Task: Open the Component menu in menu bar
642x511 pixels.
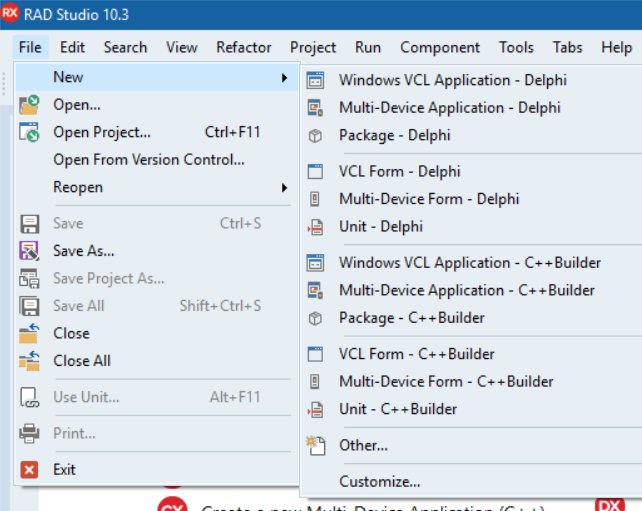Action: click(x=440, y=47)
